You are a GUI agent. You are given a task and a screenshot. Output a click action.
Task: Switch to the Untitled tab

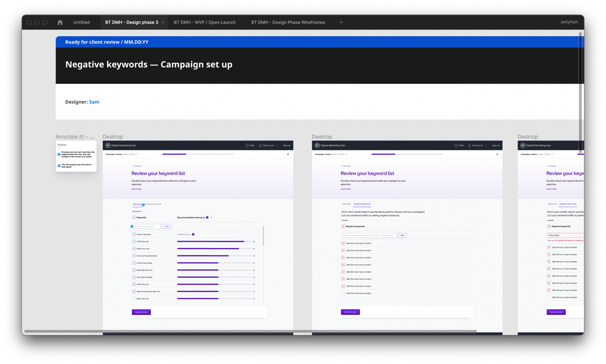(x=81, y=22)
